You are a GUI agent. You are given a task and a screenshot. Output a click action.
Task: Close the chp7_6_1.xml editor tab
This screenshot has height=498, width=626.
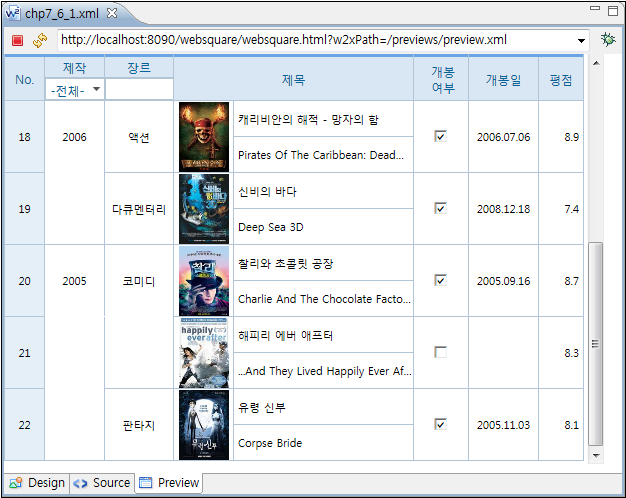112,12
